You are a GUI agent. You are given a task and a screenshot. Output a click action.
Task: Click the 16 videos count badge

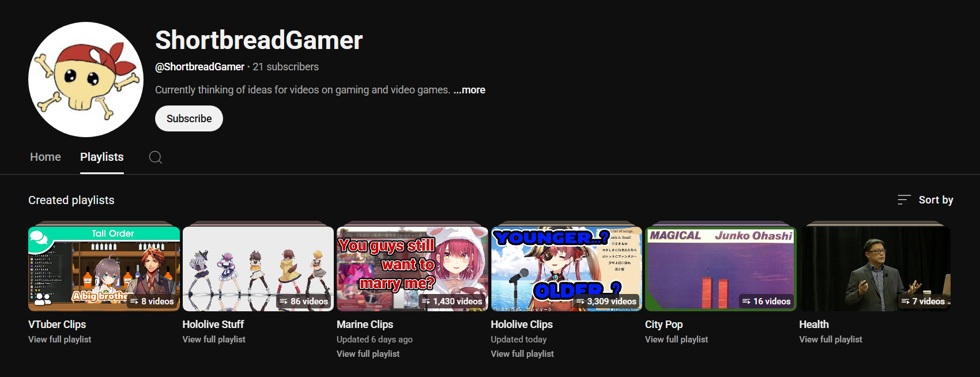pos(766,301)
